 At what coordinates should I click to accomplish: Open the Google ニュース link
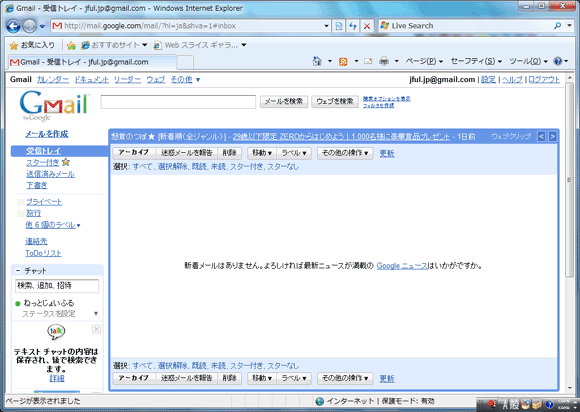402,266
